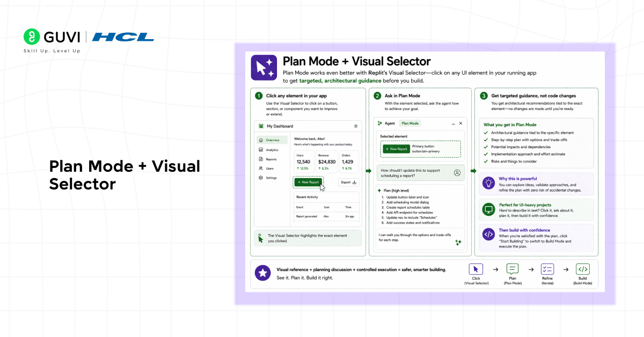This screenshot has height=337, width=644.
Task: Click plan step Add API endpoint for schedules
Action: click(x=410, y=213)
